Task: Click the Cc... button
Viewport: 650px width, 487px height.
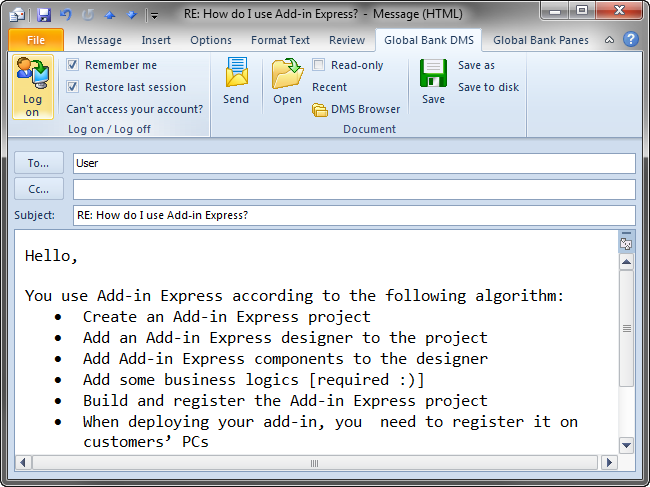Action: click(39, 189)
